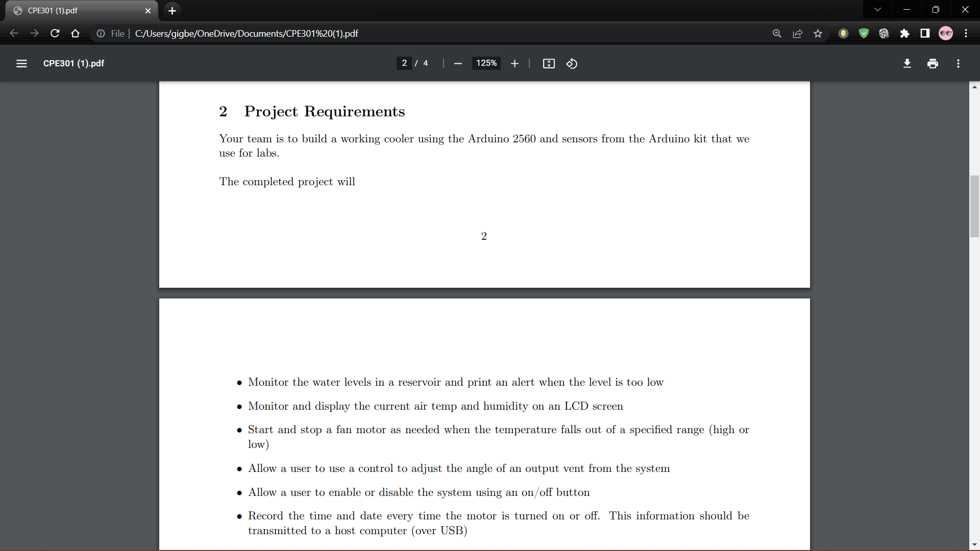Click the fit to page icon
The width and height of the screenshot is (980, 551).
coord(549,63)
